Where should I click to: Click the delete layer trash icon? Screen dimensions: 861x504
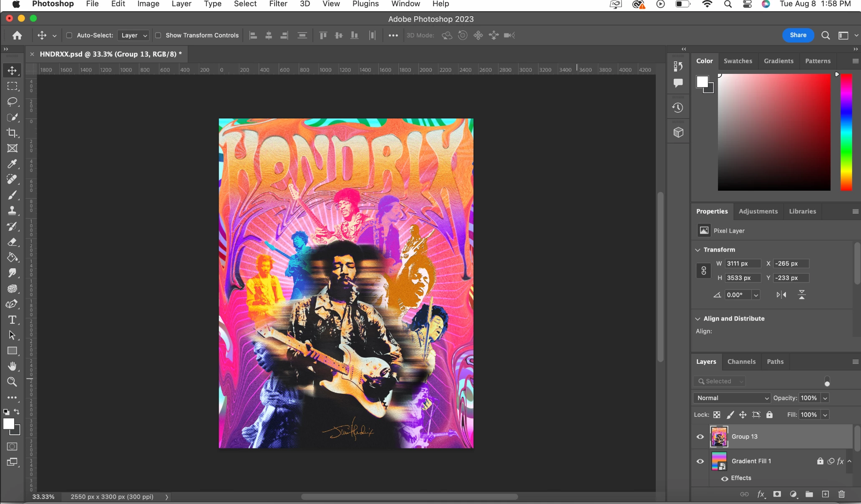coord(841,494)
